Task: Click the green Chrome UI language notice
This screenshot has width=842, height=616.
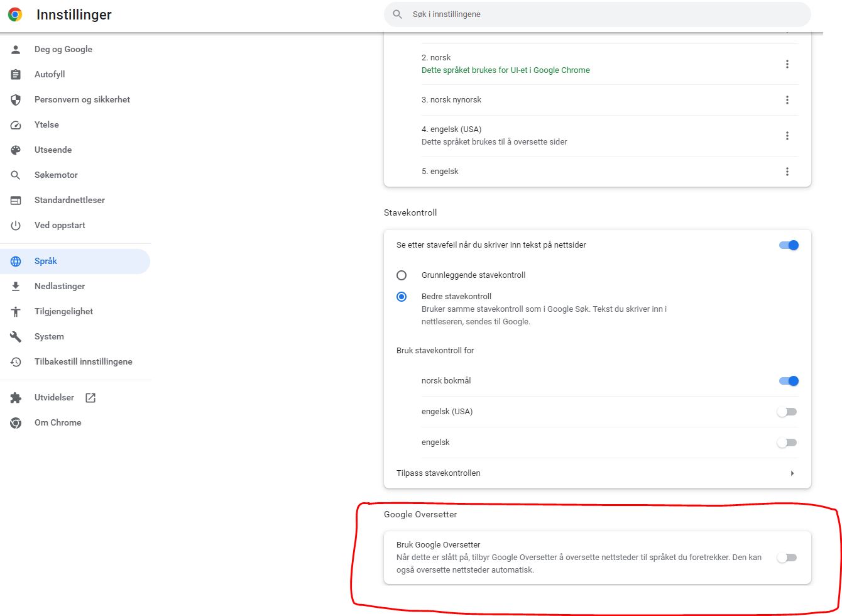Action: 506,70
